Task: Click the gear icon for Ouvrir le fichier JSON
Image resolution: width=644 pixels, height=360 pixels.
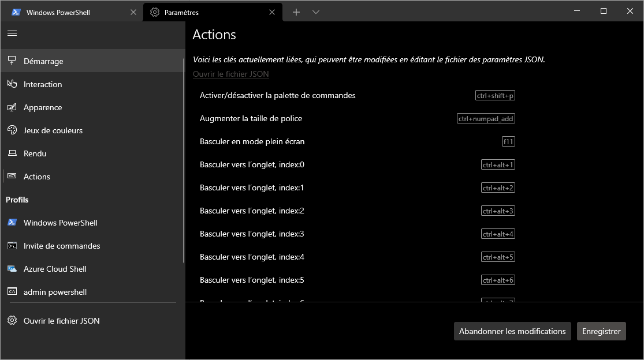Action: coord(12,321)
